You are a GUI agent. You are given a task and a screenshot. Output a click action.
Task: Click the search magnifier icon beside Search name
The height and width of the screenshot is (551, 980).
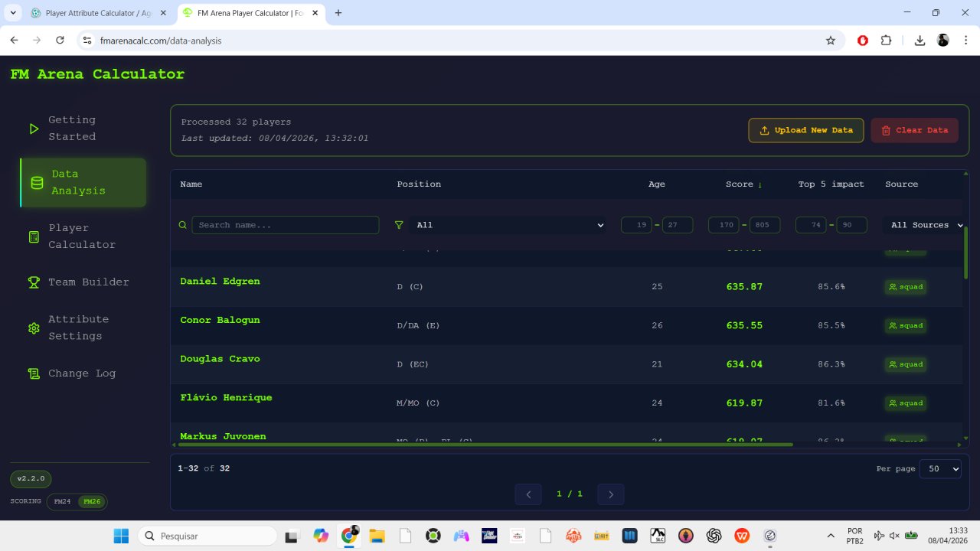point(182,225)
